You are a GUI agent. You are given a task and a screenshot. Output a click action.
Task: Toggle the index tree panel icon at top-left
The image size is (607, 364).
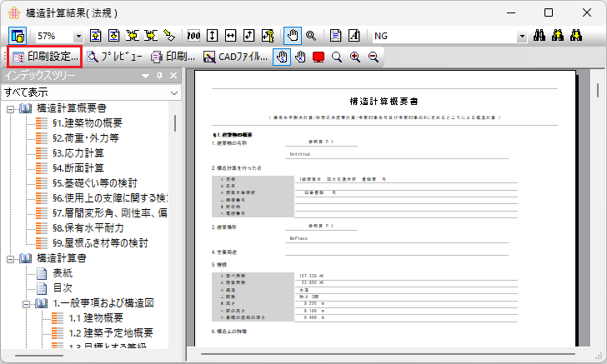pos(18,36)
